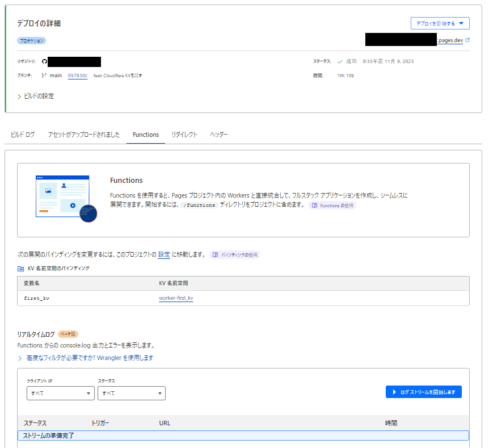Open the バインディングの使用 documentation link

pyautogui.click(x=235, y=255)
